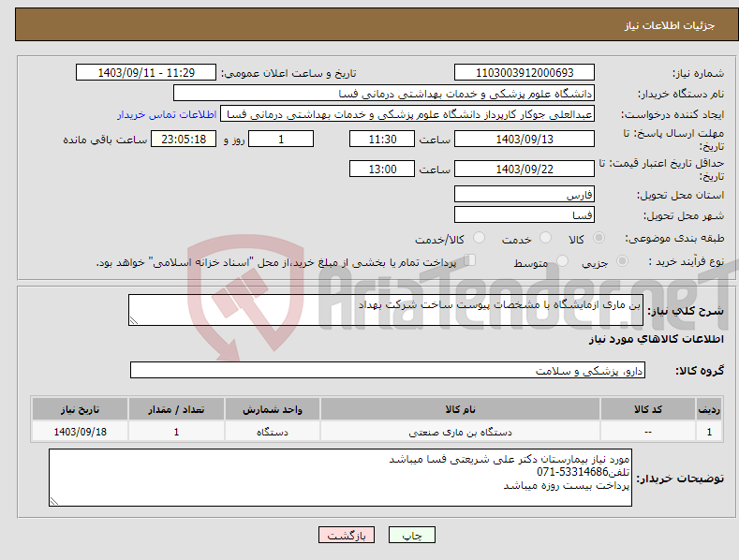Click the price validity time 13:00
This screenshot has width=739, height=560.
[x=382, y=169]
